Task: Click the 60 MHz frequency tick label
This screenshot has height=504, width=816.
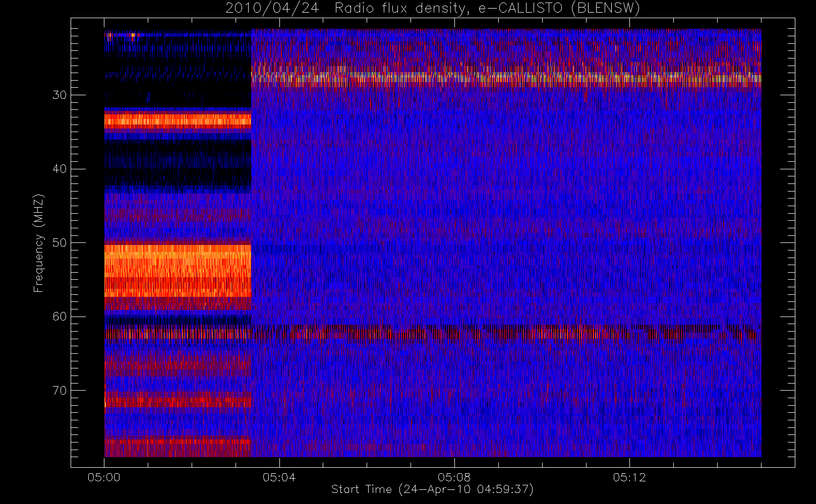Action: pos(60,317)
